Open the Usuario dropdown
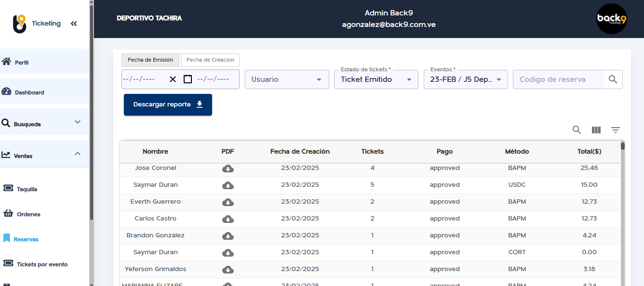 point(287,79)
